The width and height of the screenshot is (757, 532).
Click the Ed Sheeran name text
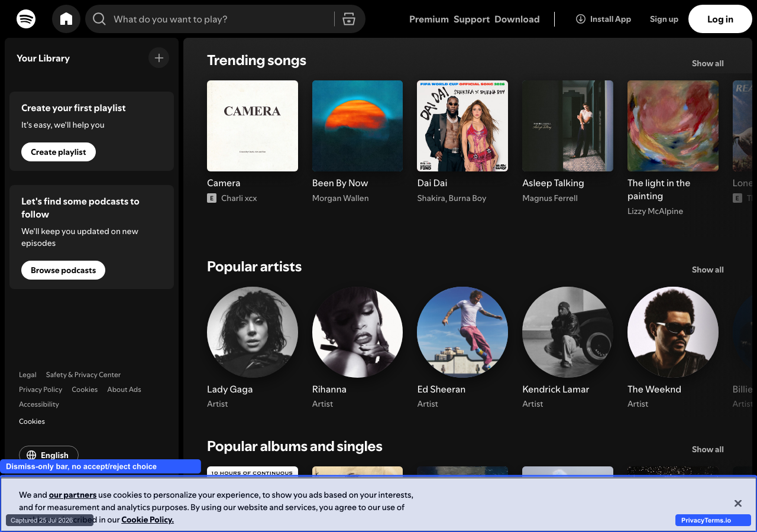[x=441, y=390]
